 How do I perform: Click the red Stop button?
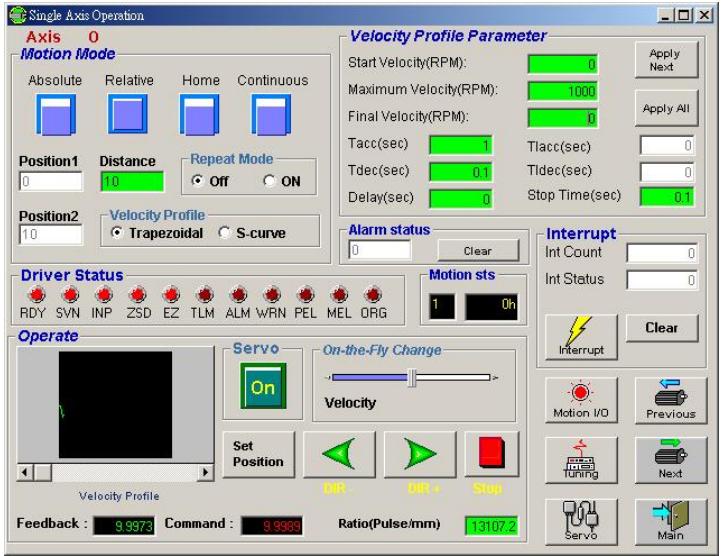[x=492, y=453]
